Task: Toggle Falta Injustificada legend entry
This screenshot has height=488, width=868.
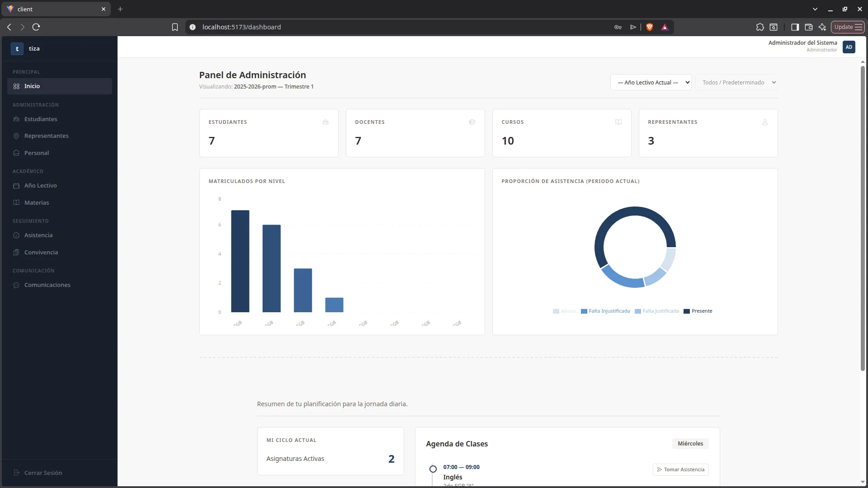Action: [605, 311]
